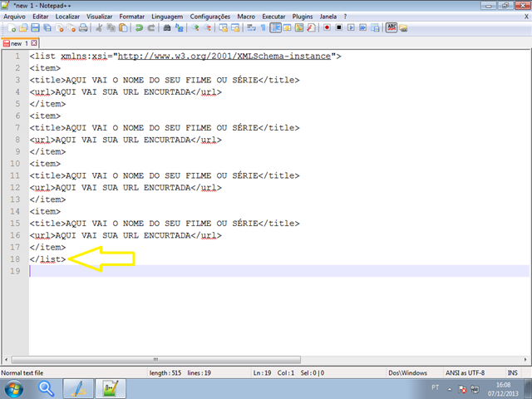Image resolution: width=532 pixels, height=399 pixels.
Task: Play back the recorded macro icon
Action: (351, 27)
